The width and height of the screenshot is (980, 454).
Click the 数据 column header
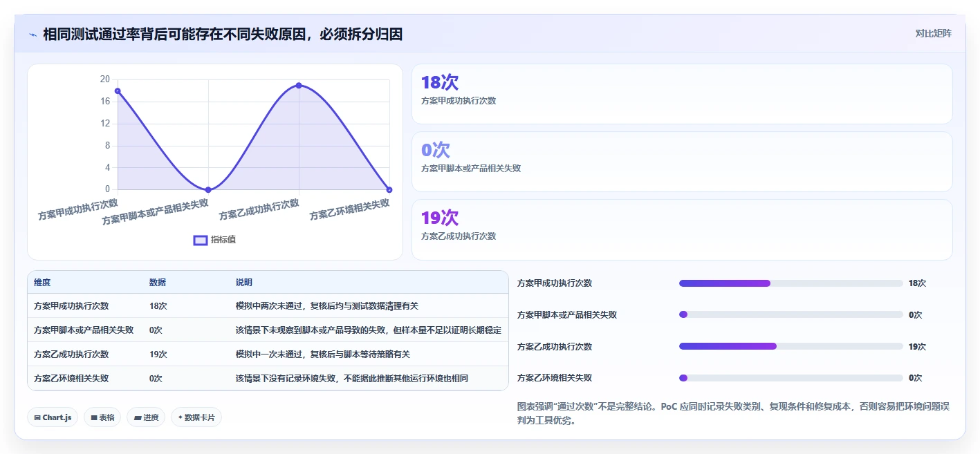158,283
